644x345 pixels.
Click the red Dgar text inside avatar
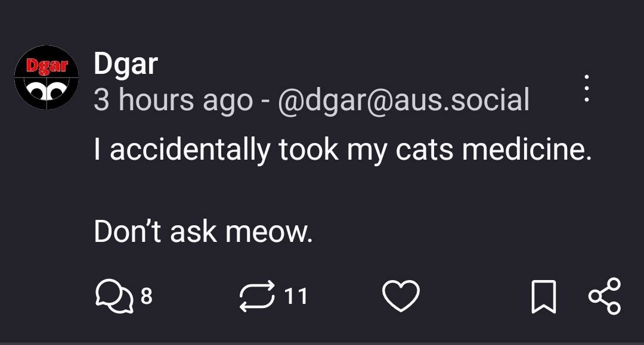47,66
